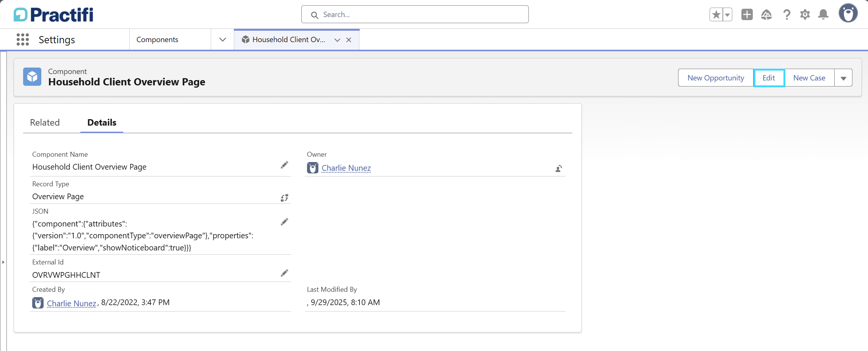Expand the Components navigation dropdown chevron
This screenshot has width=868, height=351.
(x=222, y=39)
